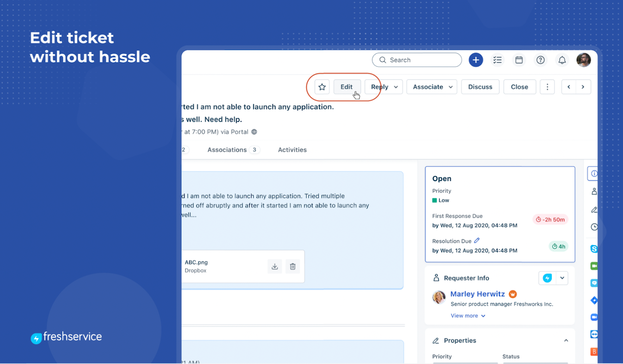Delete the ABC.png attachment
623x364 pixels.
[x=293, y=266]
